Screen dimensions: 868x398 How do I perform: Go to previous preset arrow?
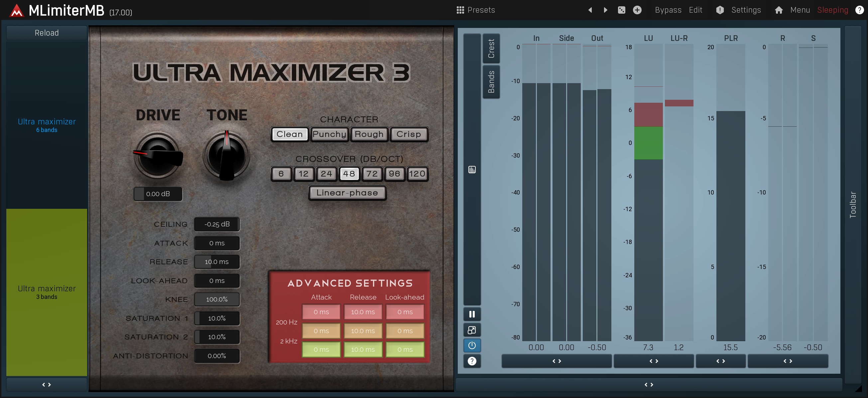pos(590,10)
